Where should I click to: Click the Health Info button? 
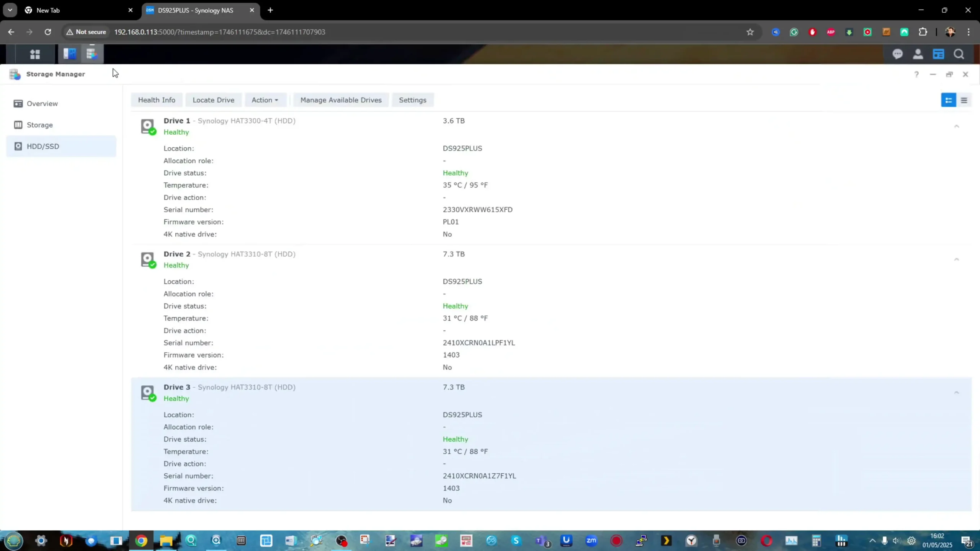pos(157,100)
